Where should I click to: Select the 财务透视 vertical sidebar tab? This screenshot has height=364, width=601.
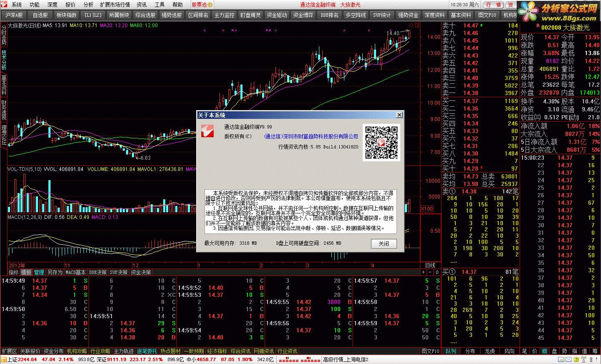click(4, 110)
